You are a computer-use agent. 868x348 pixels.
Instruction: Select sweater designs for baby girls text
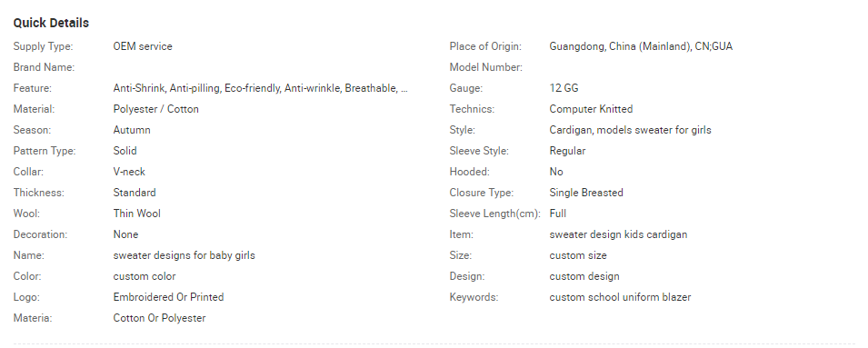click(185, 255)
